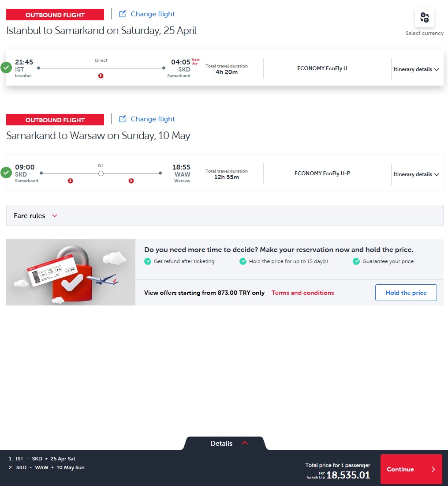Viewport: 448px width, 486px height.
Task: Click heading 'Istanbul to Samarkand on Saturday, 25 April'
Action: 101,30
